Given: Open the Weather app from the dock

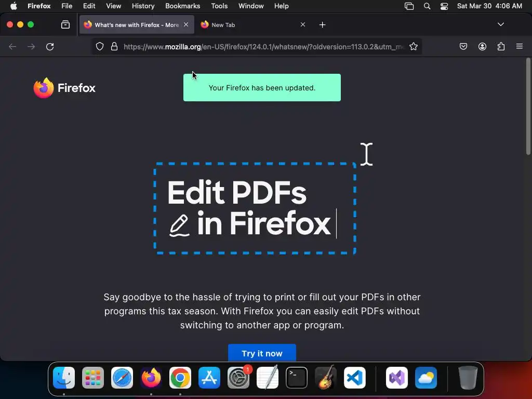Looking at the screenshot, I should coord(426,378).
